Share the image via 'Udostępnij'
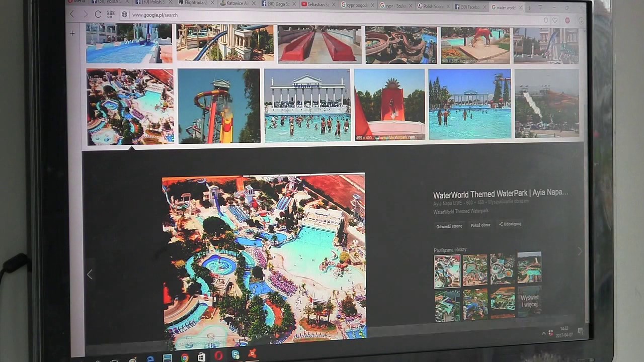The width and height of the screenshot is (644, 362). click(510, 224)
